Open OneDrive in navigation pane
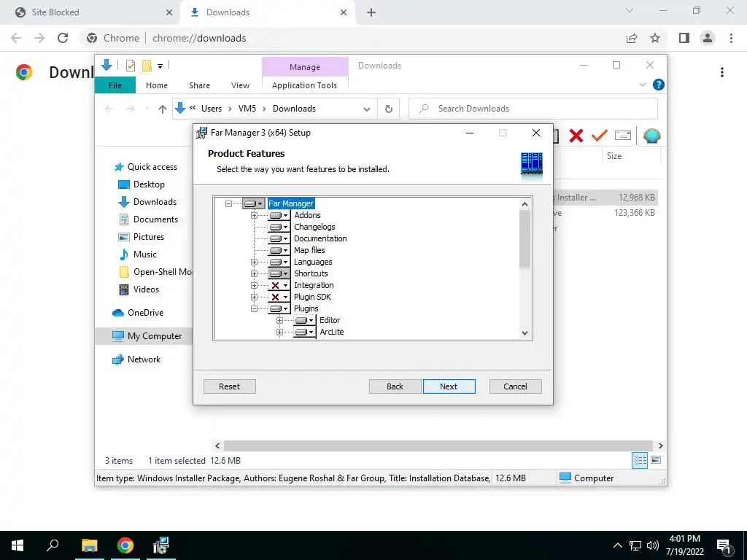 (x=138, y=313)
